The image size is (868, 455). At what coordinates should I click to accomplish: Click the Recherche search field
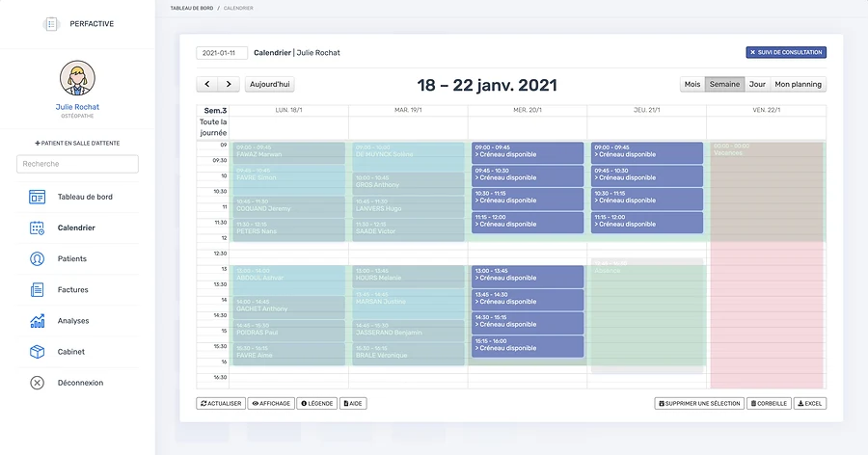77,164
